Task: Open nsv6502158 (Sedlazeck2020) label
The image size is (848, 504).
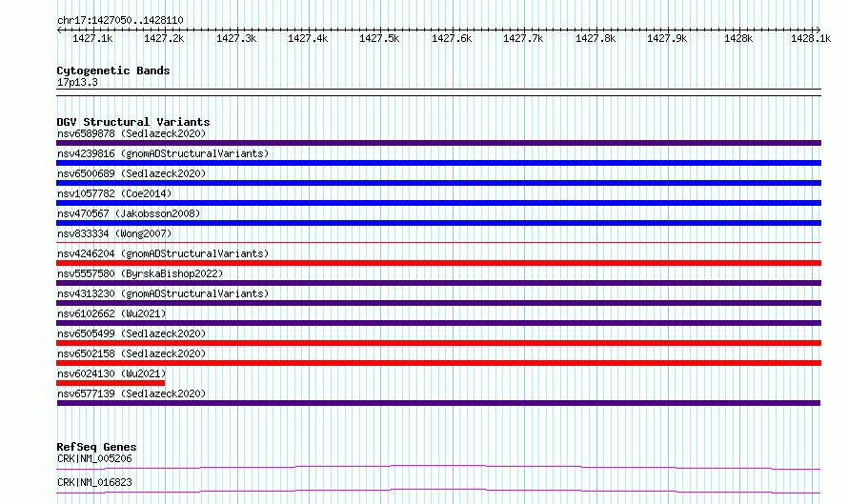Action: pos(131,353)
